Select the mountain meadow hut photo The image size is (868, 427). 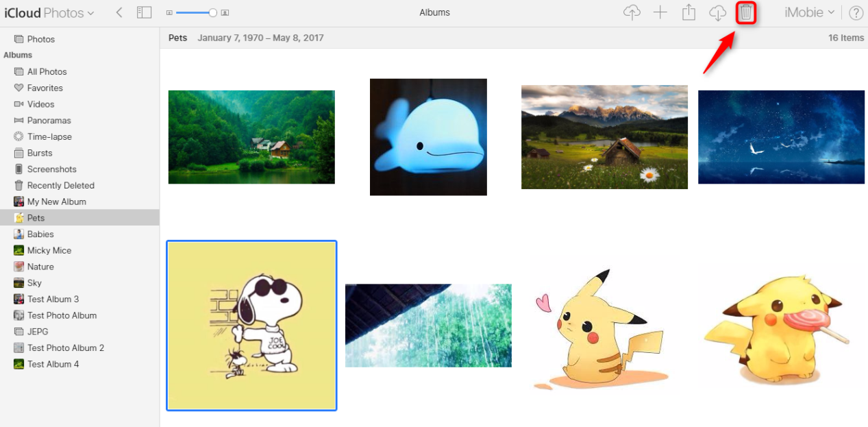click(x=604, y=137)
